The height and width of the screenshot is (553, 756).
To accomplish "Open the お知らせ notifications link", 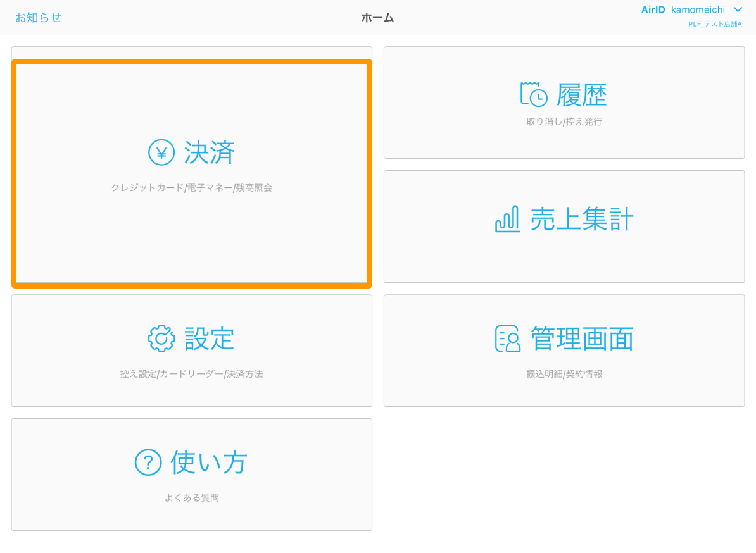I will point(39,17).
